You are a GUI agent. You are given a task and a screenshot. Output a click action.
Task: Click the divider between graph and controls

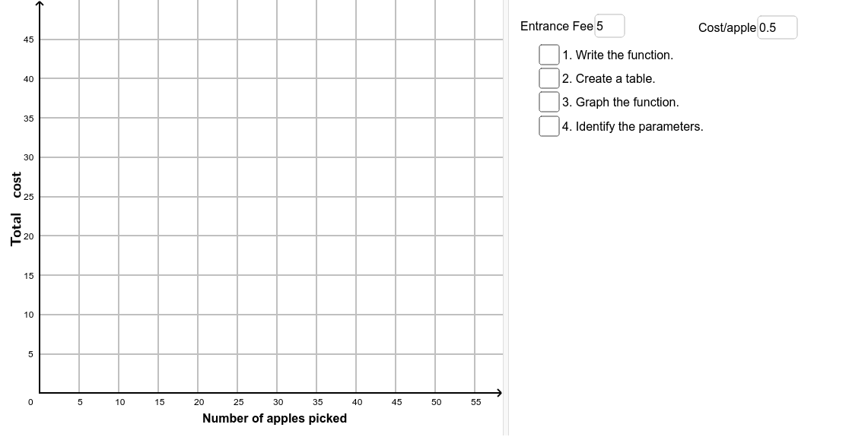pos(506,219)
